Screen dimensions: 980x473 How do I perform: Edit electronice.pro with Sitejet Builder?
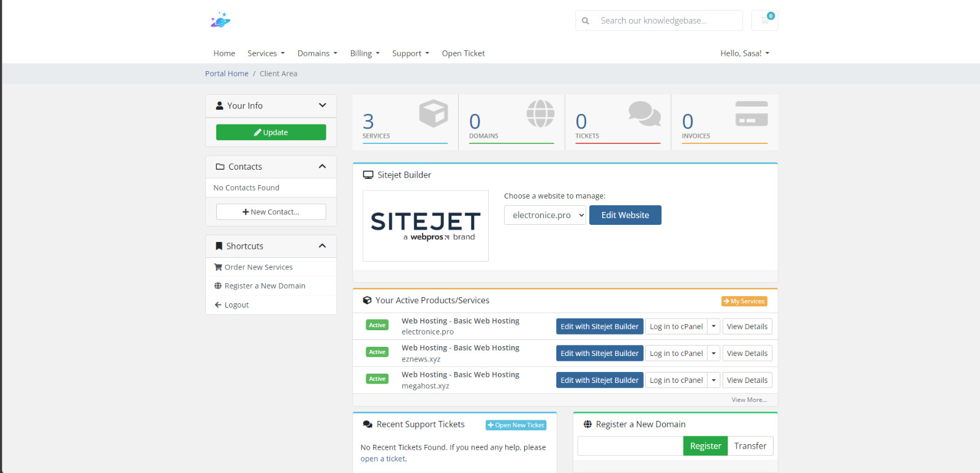(x=600, y=327)
